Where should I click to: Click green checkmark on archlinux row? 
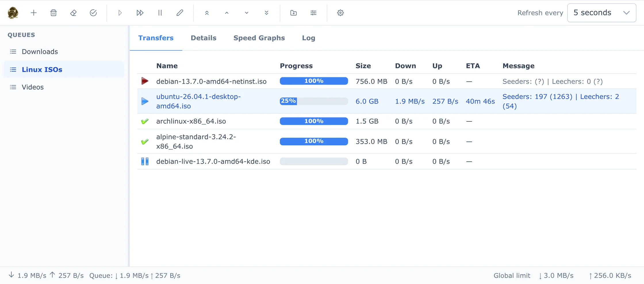click(145, 121)
